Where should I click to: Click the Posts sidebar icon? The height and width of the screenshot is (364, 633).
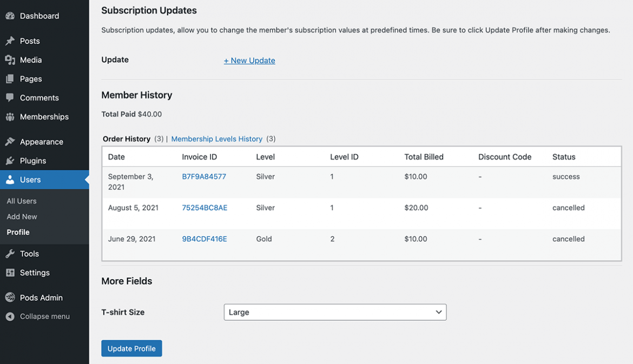pyautogui.click(x=10, y=41)
